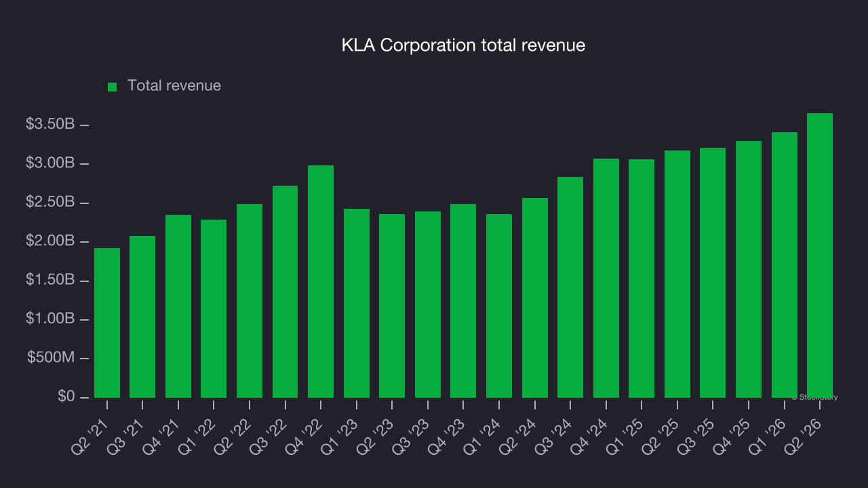868x488 pixels.
Task: Click the '$1.00B' y-axis label
Action: coord(50,319)
